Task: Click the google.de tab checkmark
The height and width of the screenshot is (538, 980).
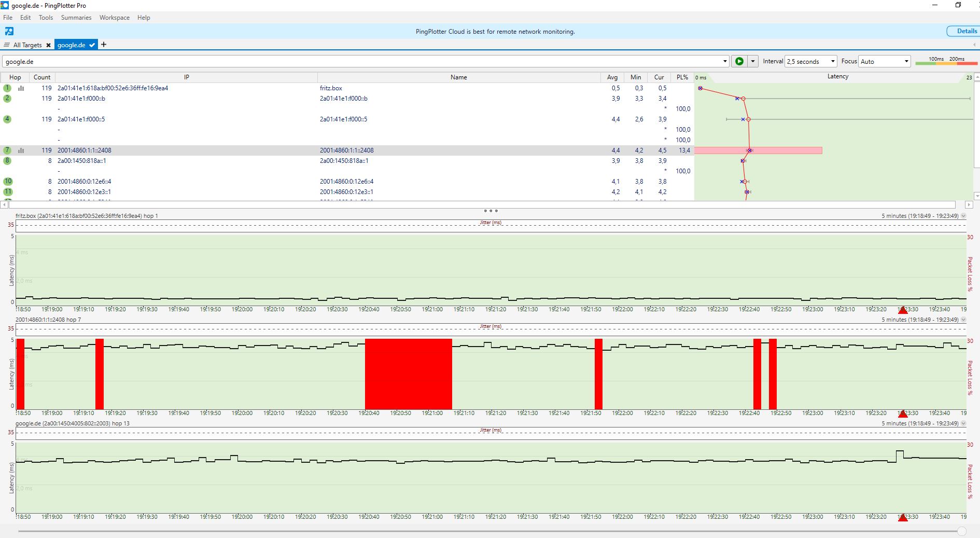Action: point(92,45)
